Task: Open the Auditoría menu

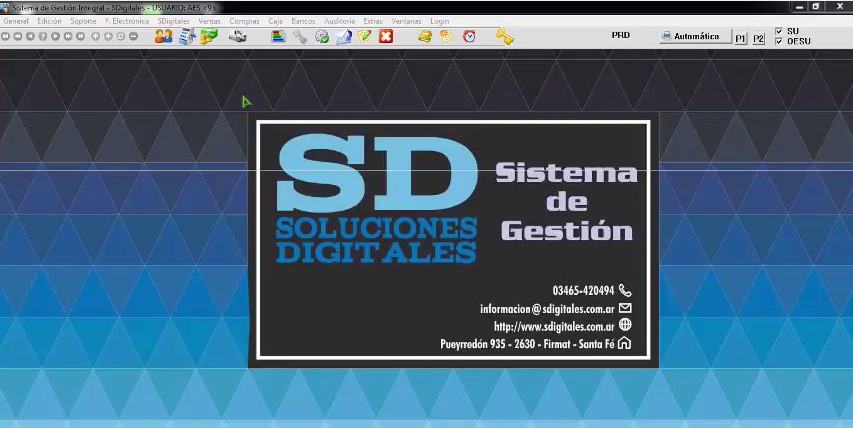Action: coord(339,21)
